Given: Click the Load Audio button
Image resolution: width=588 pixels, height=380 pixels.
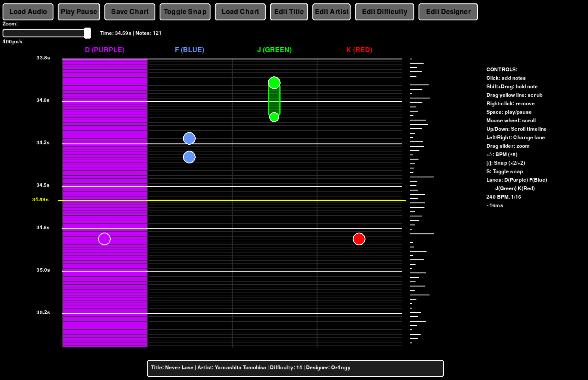Looking at the screenshot, I should 28,12.
